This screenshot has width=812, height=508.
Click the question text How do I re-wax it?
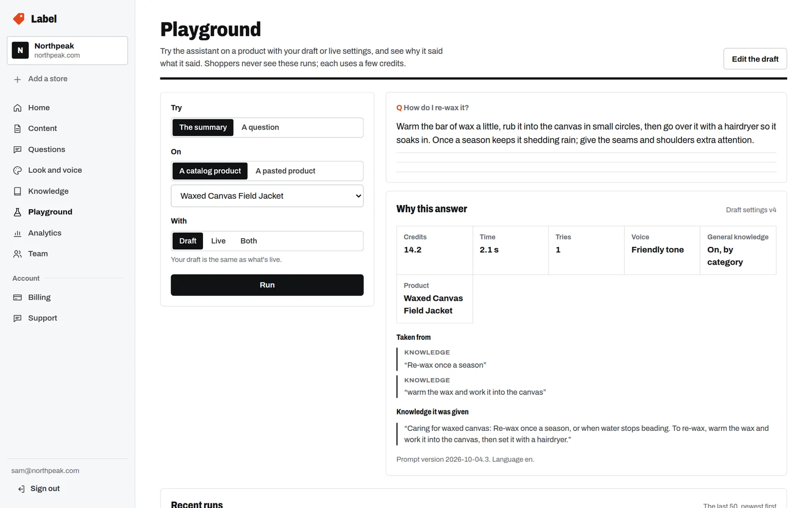[436, 108]
